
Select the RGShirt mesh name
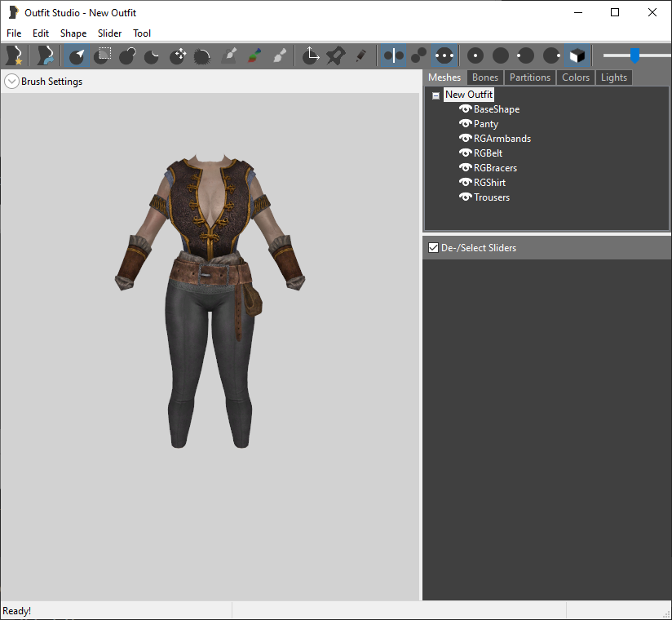point(490,183)
